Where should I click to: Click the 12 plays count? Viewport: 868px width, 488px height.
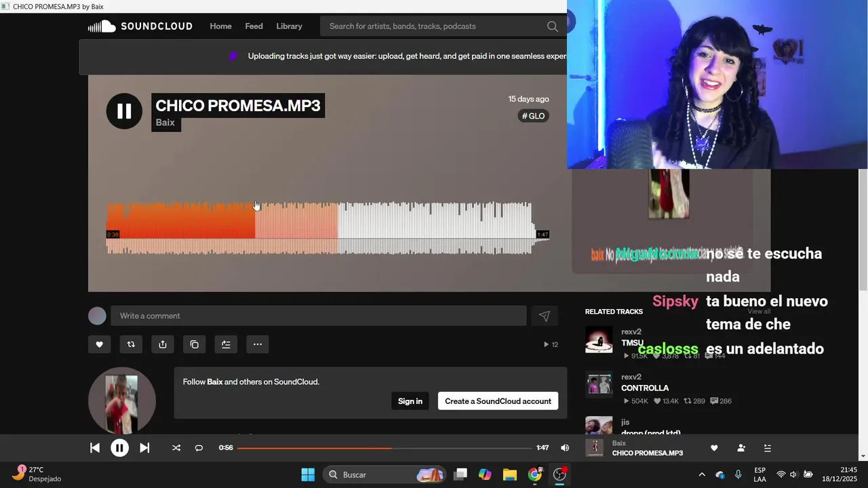(551, 345)
